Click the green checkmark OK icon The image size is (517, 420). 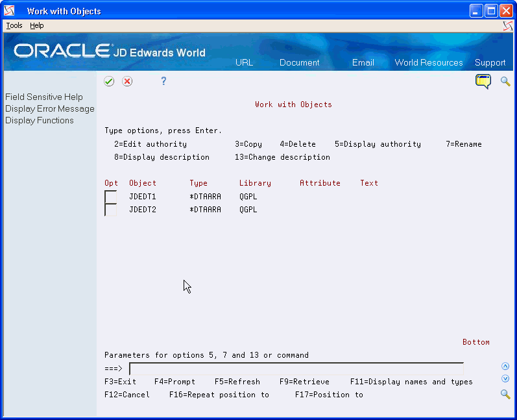pyautogui.click(x=109, y=81)
